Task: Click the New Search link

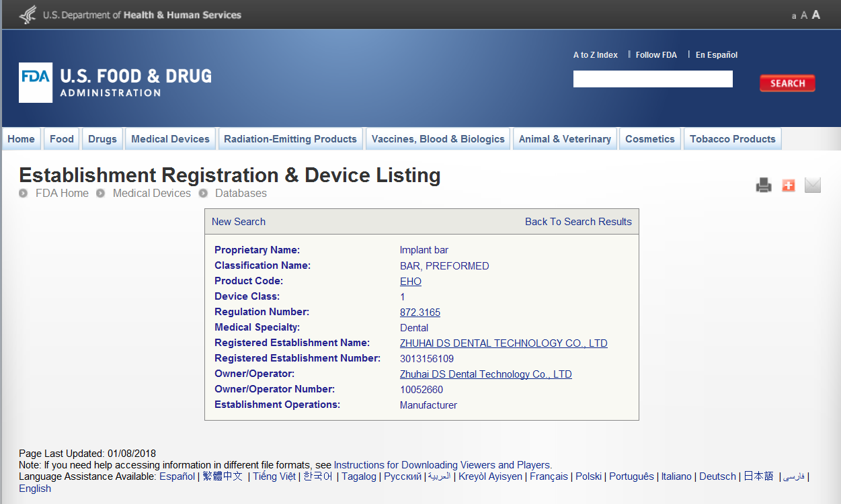Action: 239,222
